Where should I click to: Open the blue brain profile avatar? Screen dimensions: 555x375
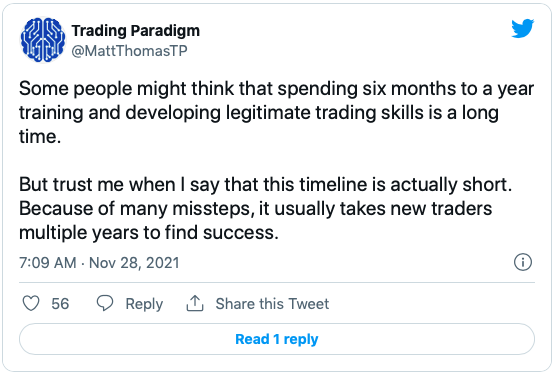click(x=43, y=40)
